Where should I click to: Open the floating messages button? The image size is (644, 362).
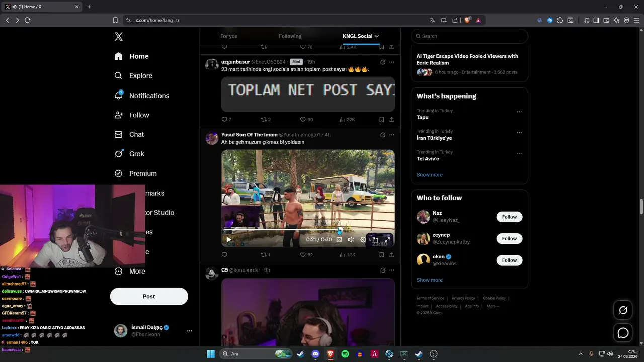pyautogui.click(x=623, y=333)
